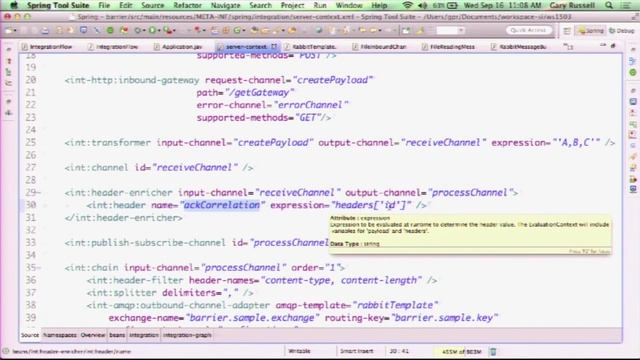This screenshot has height=360, width=640.
Task: Click the top icon in left sidebar
Action: point(9,49)
